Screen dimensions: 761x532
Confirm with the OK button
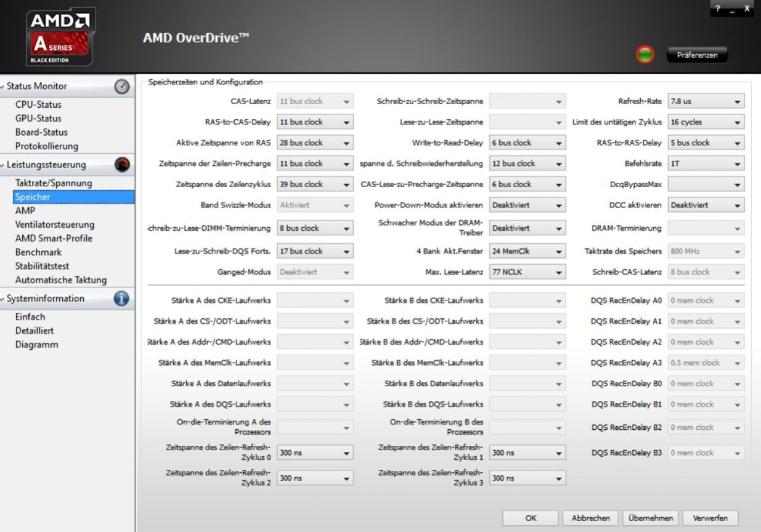tap(531, 518)
